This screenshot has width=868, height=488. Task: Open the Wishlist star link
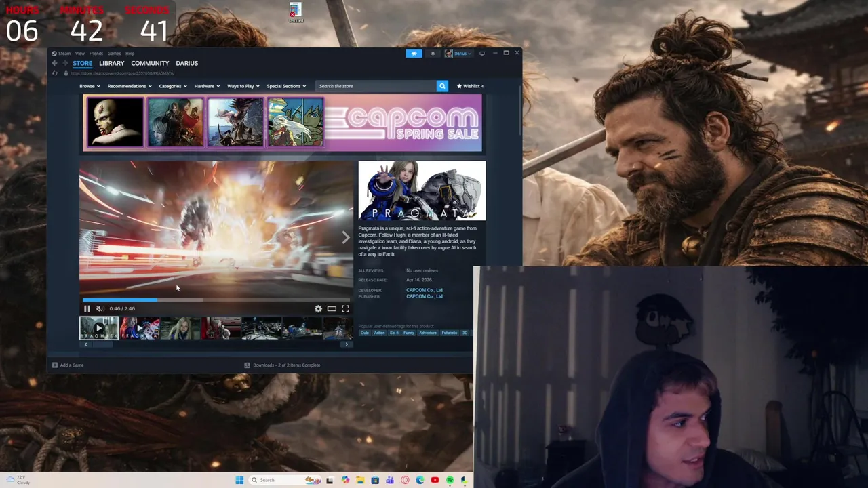[470, 86]
